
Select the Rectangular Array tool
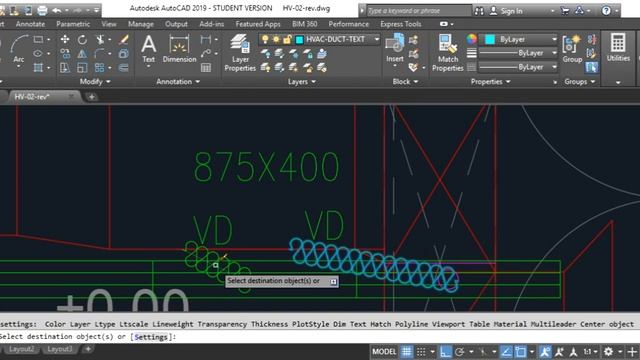[x=99, y=67]
